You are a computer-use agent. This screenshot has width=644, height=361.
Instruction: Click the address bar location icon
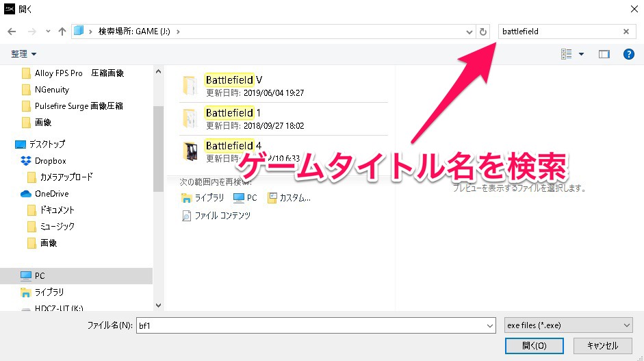click(79, 31)
